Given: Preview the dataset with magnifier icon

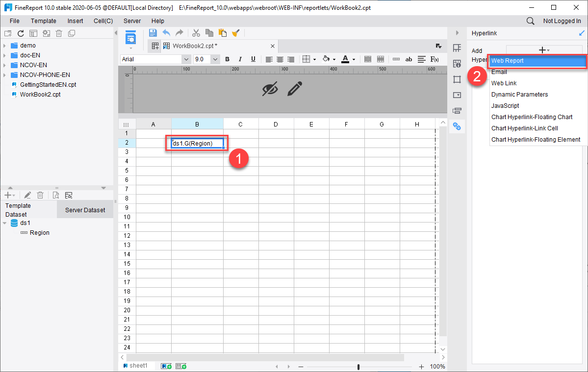Looking at the screenshot, I should point(55,195).
